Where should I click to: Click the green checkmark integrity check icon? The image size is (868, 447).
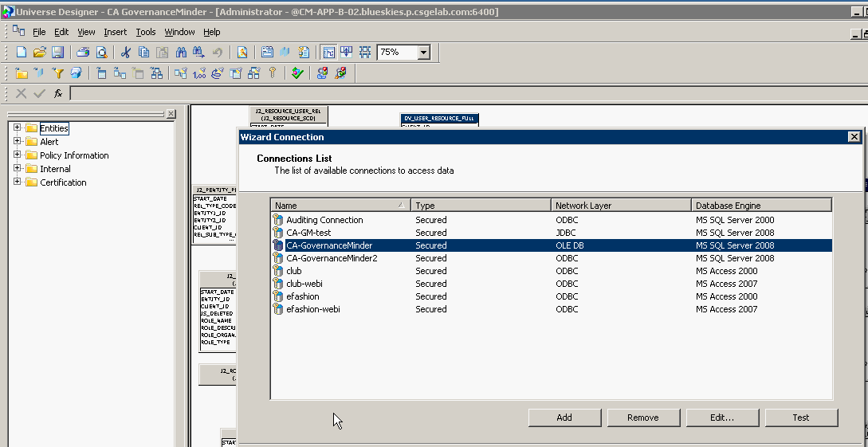pos(297,73)
